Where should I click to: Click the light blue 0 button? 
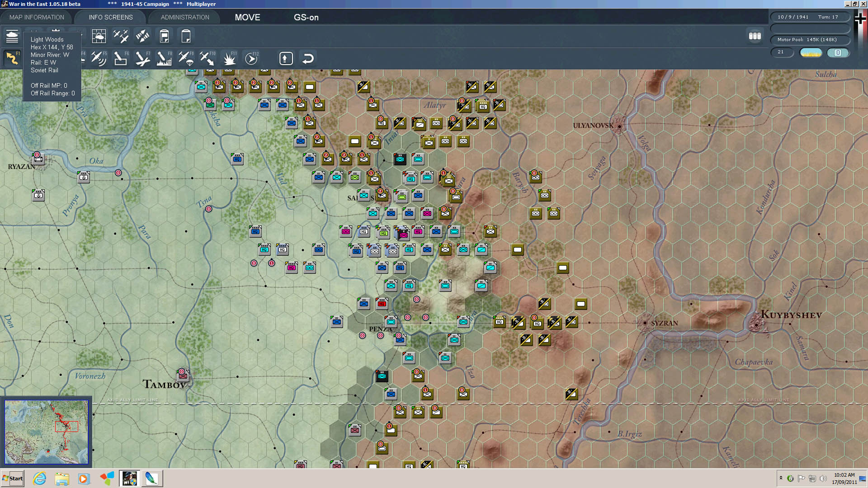point(838,52)
